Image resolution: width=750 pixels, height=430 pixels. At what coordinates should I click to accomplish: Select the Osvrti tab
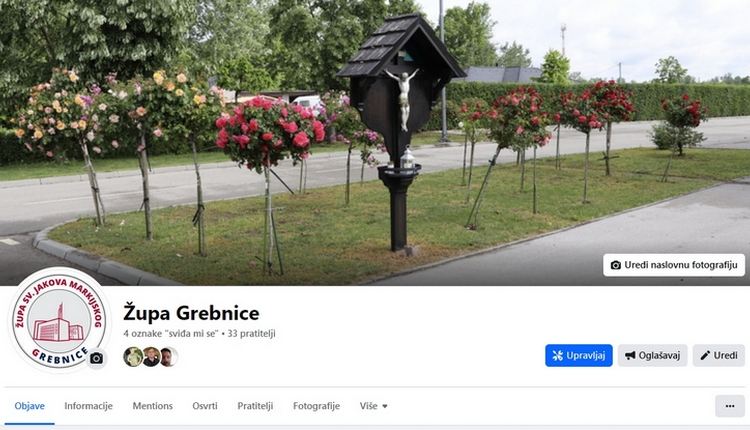pyautogui.click(x=205, y=406)
